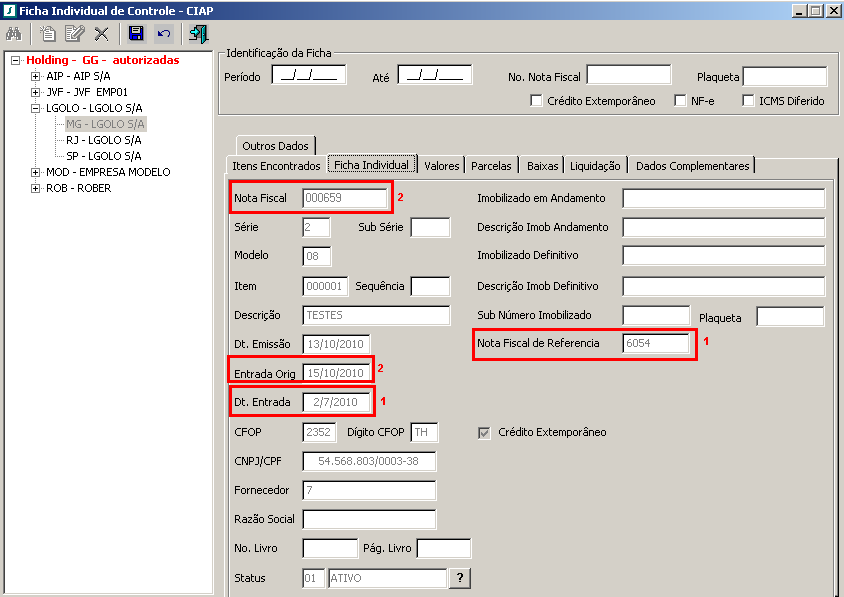
Task: Switch to the Valores tab
Action: [441, 166]
